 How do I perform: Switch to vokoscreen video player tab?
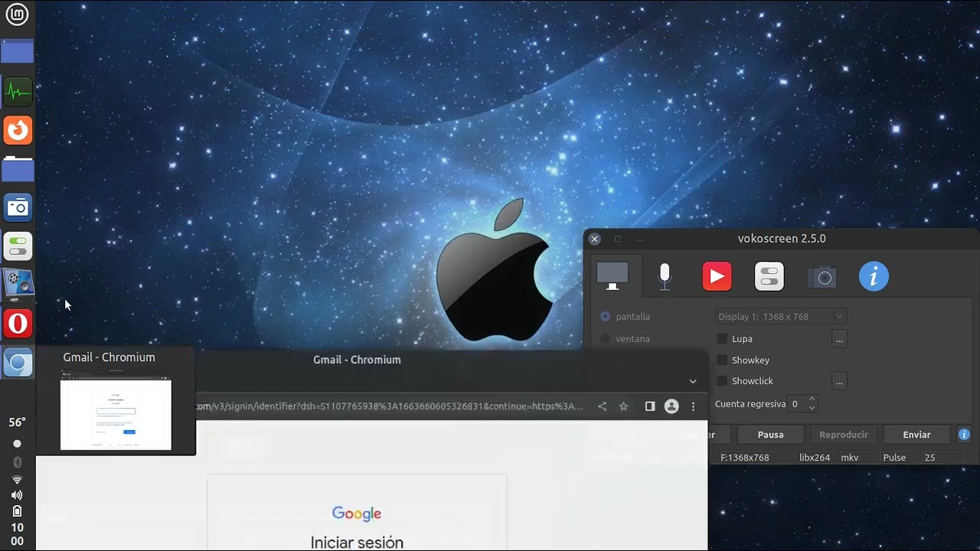pos(717,276)
